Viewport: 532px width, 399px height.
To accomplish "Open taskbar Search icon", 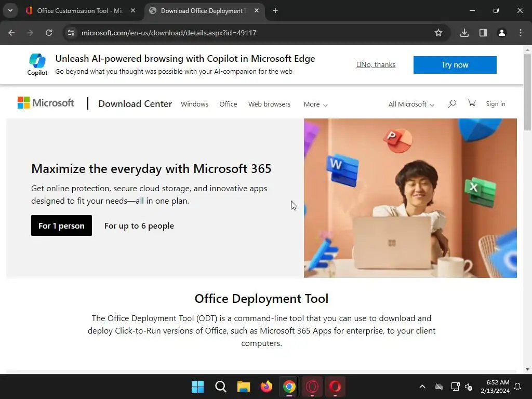I will coord(220,387).
